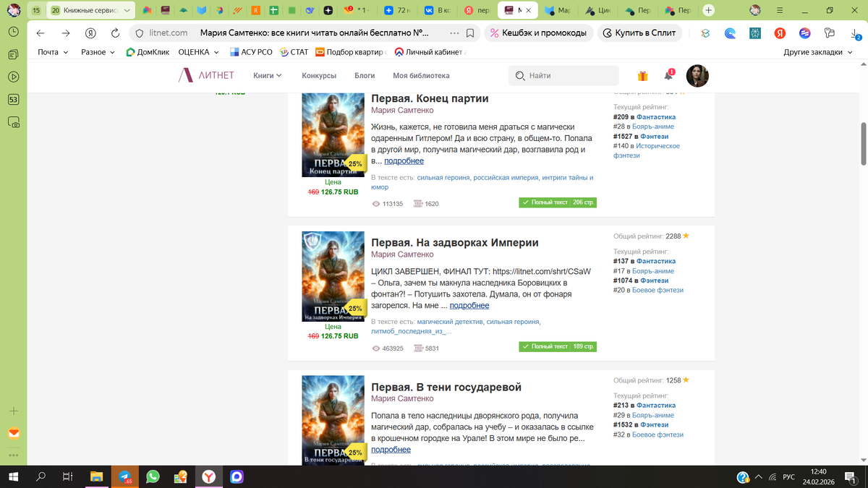Click Полный текст 206 стр. badge

click(x=558, y=203)
